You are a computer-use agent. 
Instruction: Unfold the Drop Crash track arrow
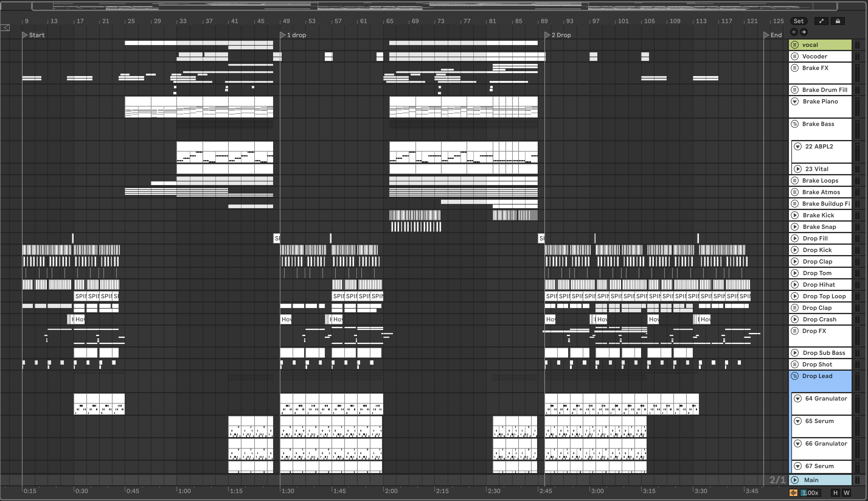tap(794, 319)
